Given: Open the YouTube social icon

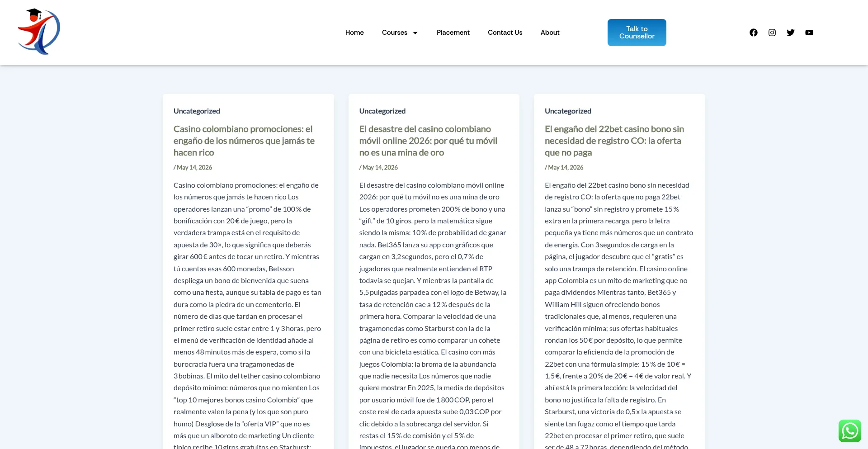Looking at the screenshot, I should (809, 33).
